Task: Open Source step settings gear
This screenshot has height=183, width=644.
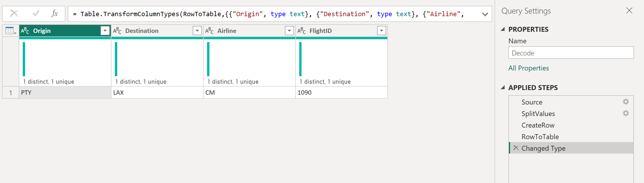Action: point(626,102)
